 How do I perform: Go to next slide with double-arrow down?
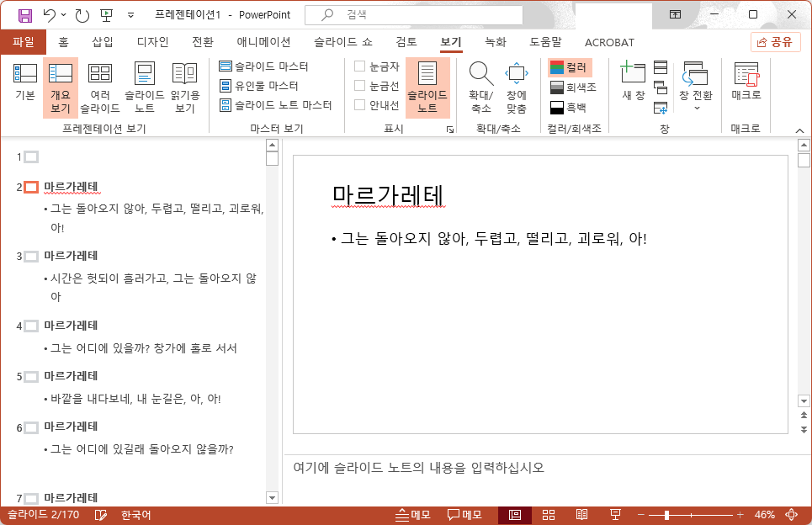pos(804,430)
